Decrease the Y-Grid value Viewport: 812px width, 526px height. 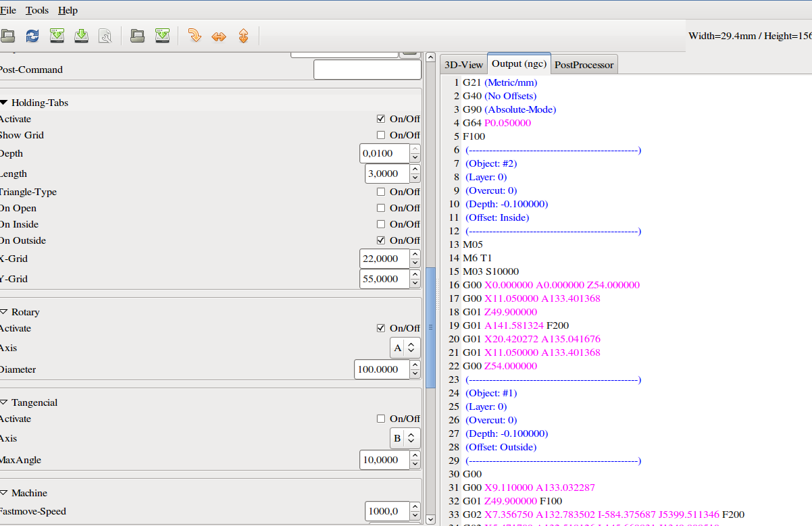pyautogui.click(x=415, y=284)
